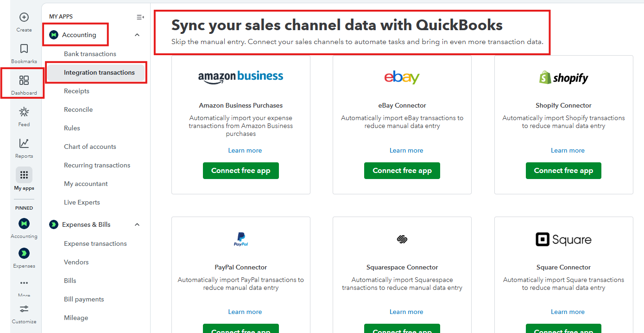Open the pinned Expenses app icon
The width and height of the screenshot is (644, 333).
24,253
